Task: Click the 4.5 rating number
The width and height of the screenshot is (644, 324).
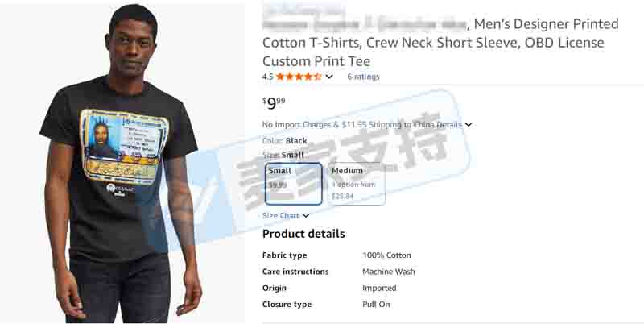Action: tap(267, 77)
